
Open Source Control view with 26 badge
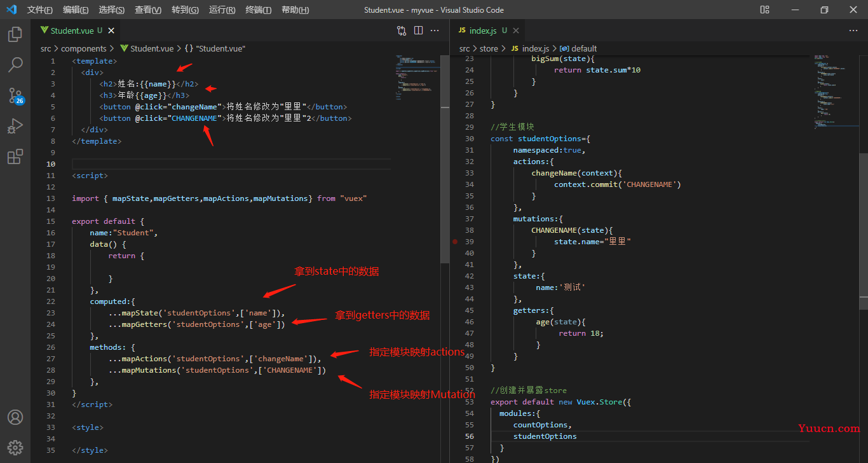pos(15,95)
